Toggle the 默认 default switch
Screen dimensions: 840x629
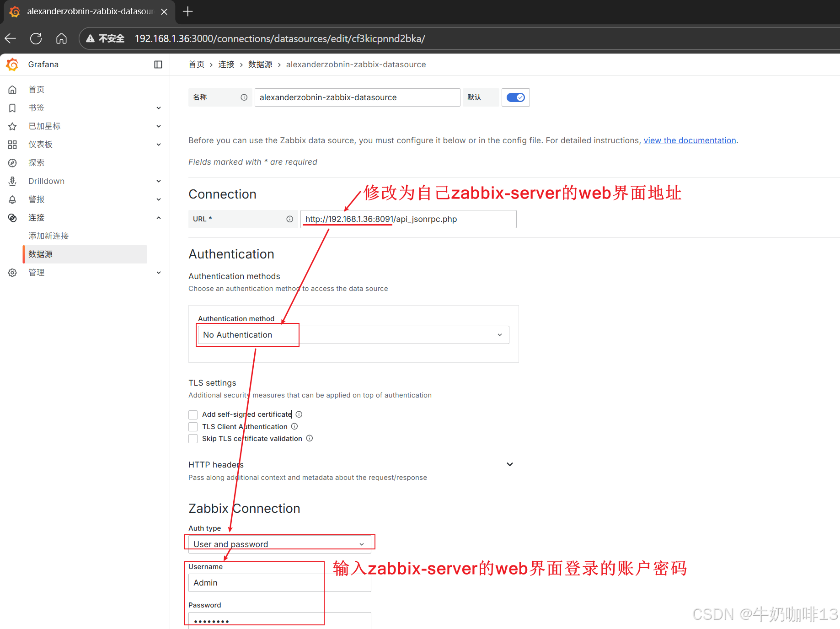click(516, 97)
